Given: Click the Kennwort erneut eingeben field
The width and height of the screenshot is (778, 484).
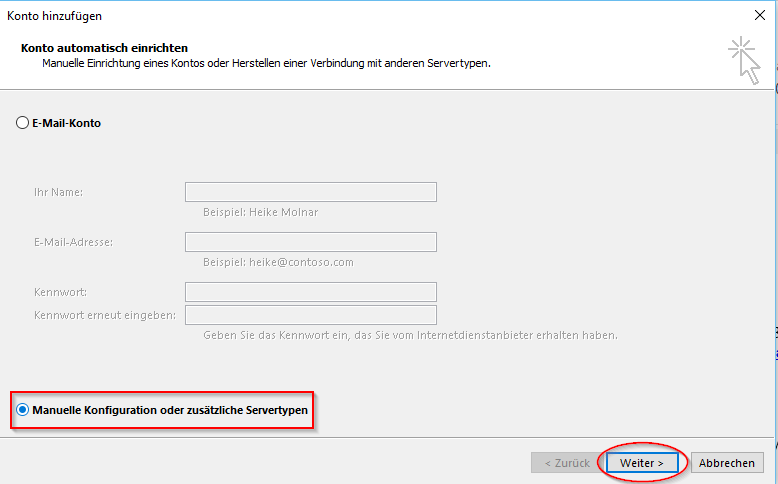Looking at the screenshot, I should click(x=310, y=315).
